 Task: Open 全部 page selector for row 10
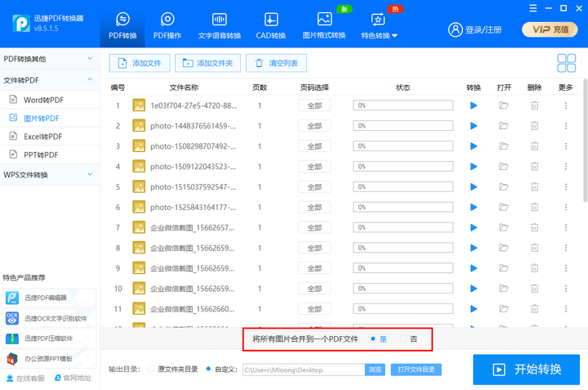point(314,289)
